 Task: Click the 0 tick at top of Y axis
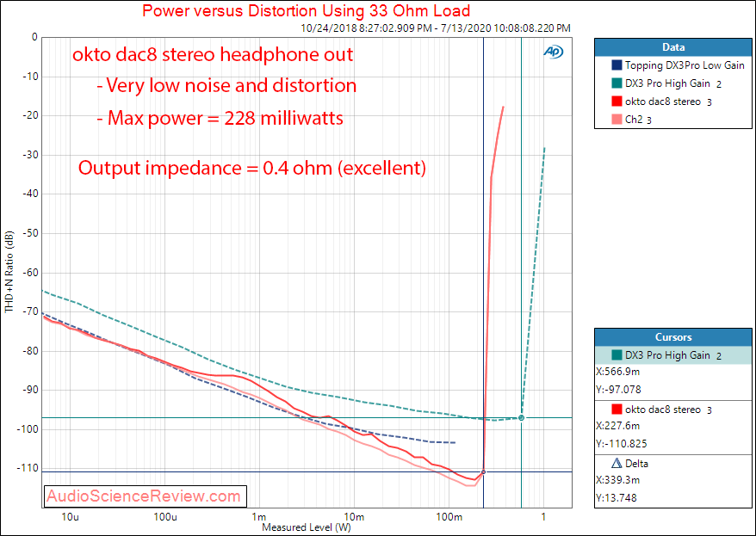(x=34, y=37)
